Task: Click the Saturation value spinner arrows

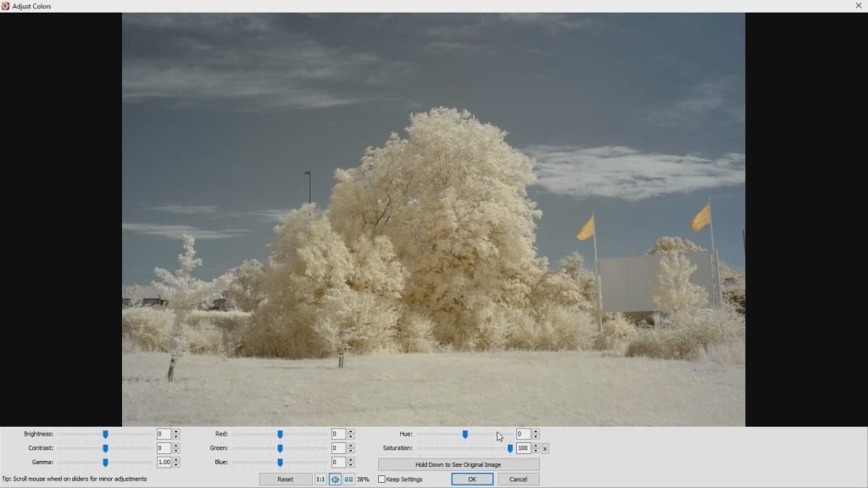Action: (x=536, y=448)
